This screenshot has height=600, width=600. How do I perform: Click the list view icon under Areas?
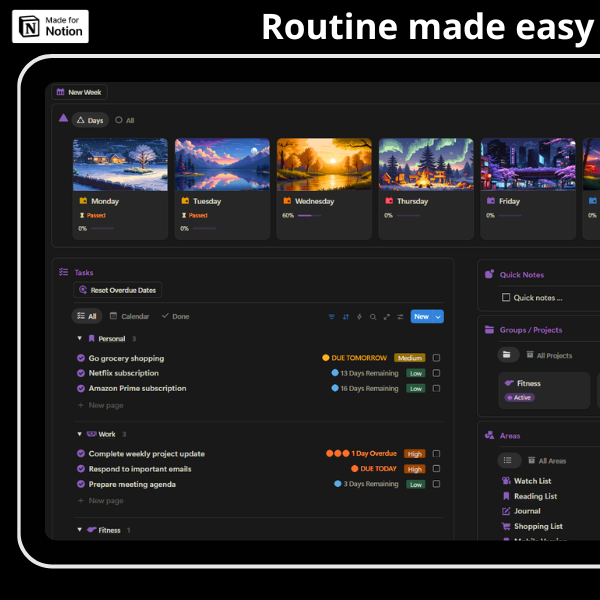click(x=508, y=460)
